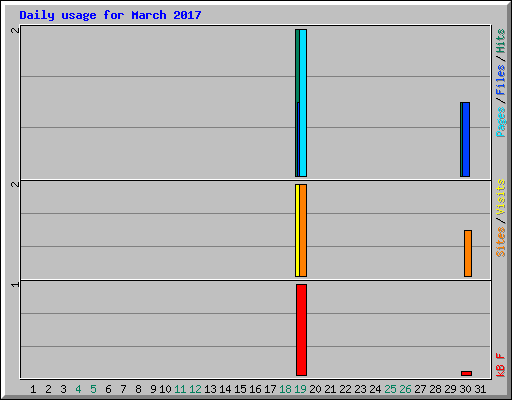Click green day label 5 on the x-axis

93,389
